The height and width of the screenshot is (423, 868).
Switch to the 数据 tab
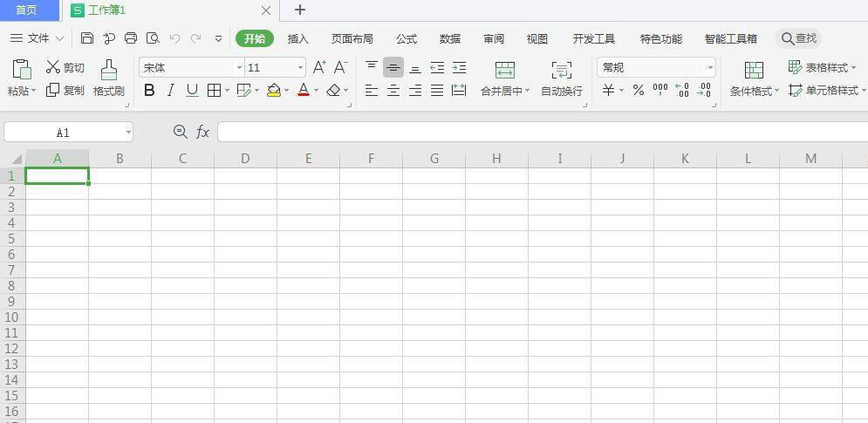coord(450,38)
